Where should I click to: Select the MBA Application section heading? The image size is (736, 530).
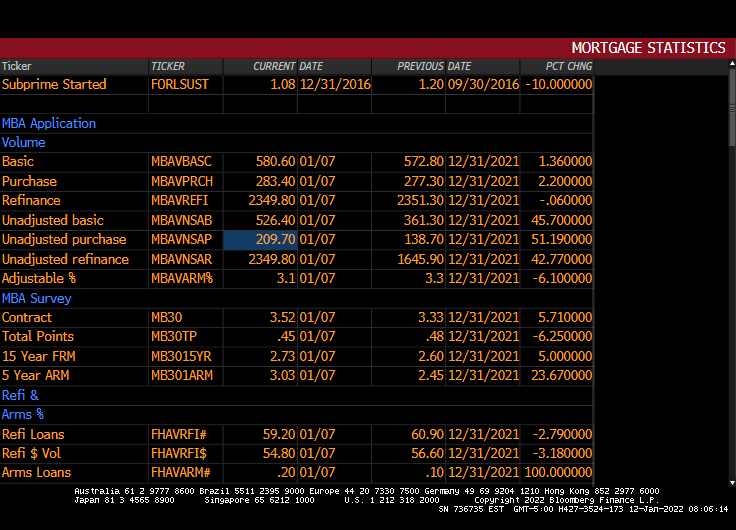coord(49,124)
